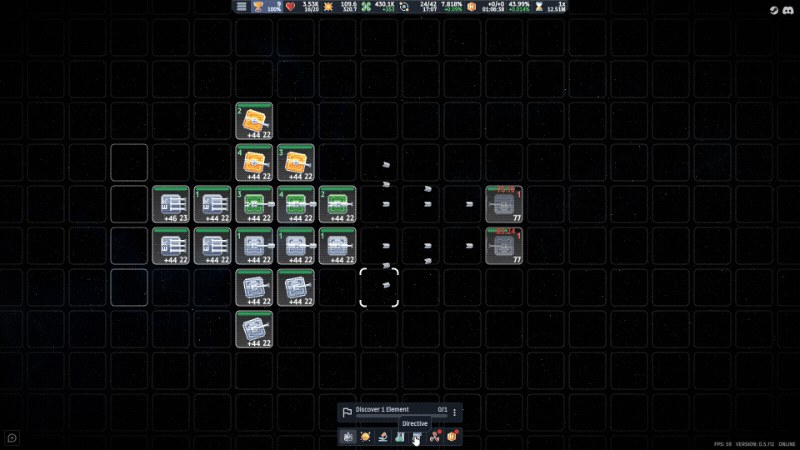Open the microscope research tab
The image size is (800, 450).
click(x=383, y=437)
